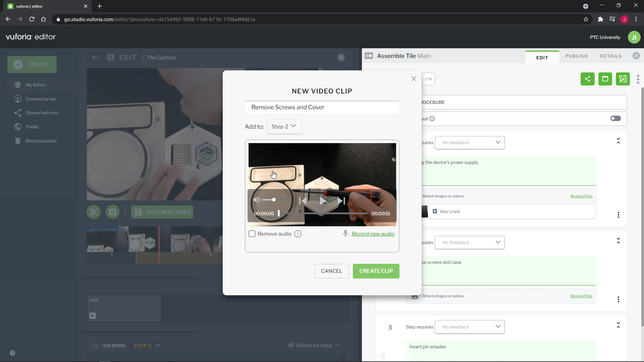Bookmark this page with star icon
Viewport: 644px width, 362px height.
point(586,19)
